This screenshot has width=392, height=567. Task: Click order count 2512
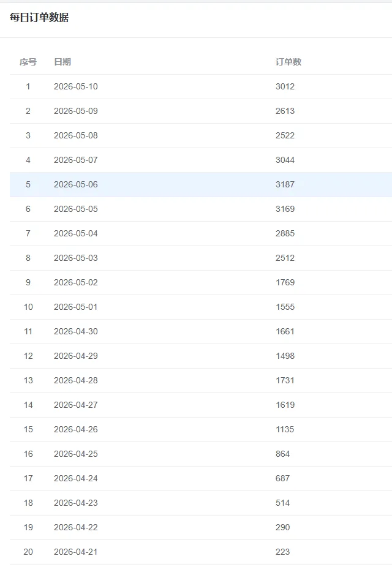tap(285, 258)
